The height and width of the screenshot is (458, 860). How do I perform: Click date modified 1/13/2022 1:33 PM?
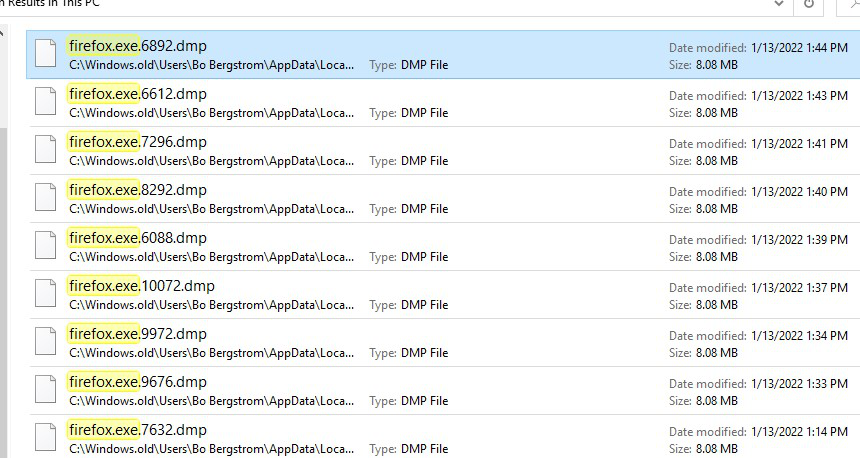click(x=799, y=383)
